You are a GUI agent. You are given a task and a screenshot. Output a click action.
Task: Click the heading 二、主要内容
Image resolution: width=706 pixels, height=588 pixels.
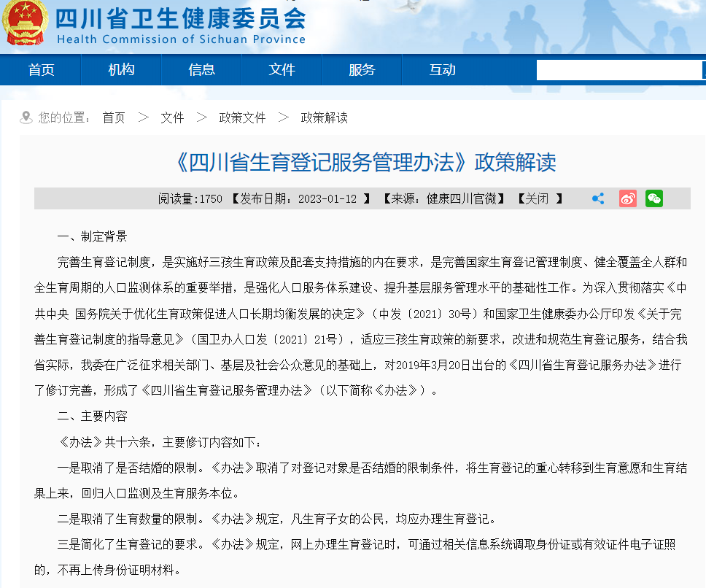(x=93, y=416)
